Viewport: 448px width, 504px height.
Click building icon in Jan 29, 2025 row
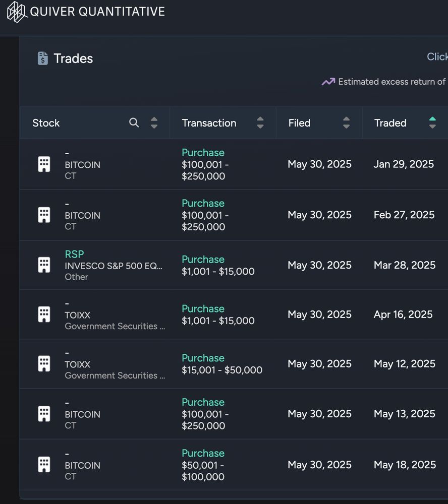click(x=44, y=164)
